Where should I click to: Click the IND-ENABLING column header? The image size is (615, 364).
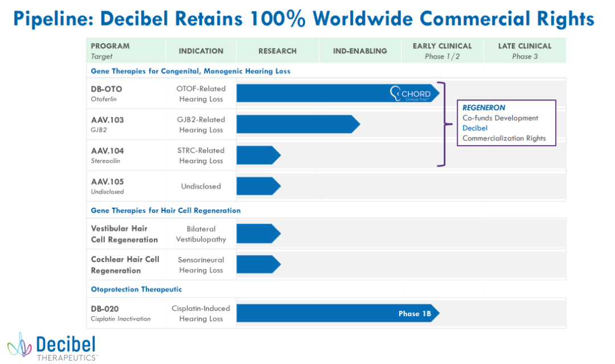[360, 51]
